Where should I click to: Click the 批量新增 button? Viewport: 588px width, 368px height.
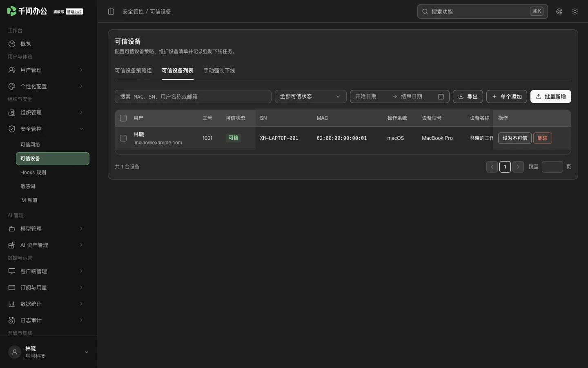pyautogui.click(x=551, y=96)
